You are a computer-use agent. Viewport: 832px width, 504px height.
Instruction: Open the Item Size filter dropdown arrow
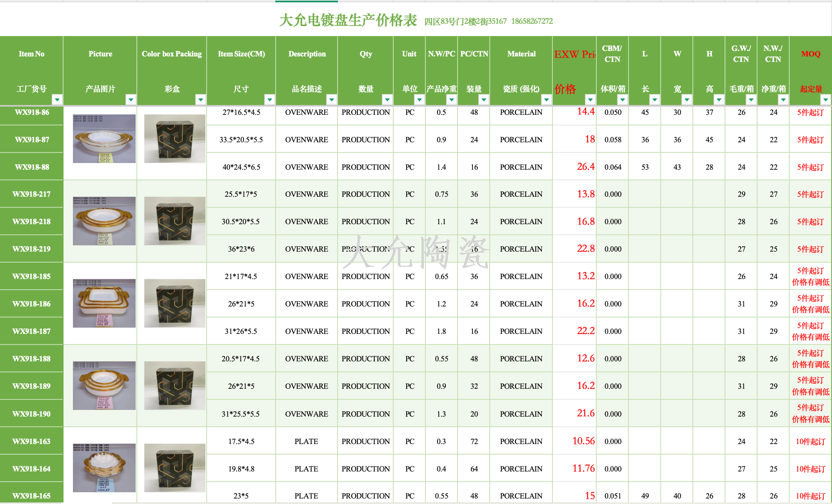tap(270, 100)
